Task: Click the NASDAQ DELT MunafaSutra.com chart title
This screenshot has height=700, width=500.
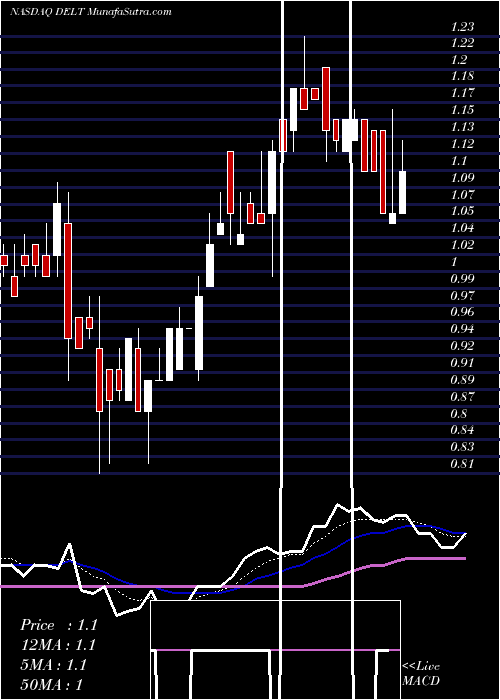Action: tap(91, 12)
